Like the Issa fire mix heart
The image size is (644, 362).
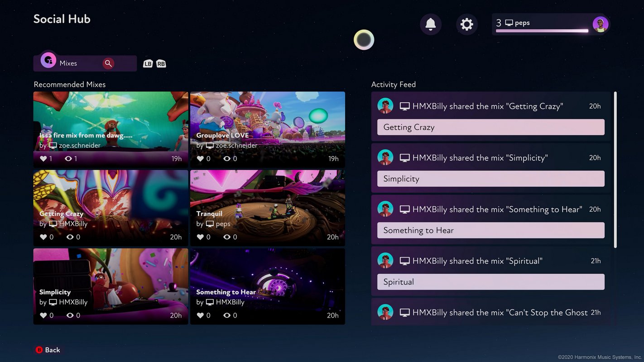point(43,159)
